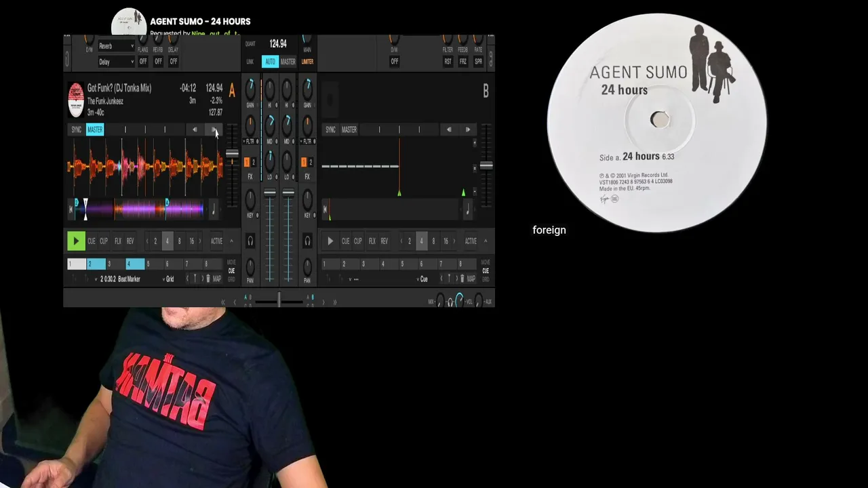The image size is (868, 488).
Task: Switch to CUE panel on deck A
Action: [231, 270]
